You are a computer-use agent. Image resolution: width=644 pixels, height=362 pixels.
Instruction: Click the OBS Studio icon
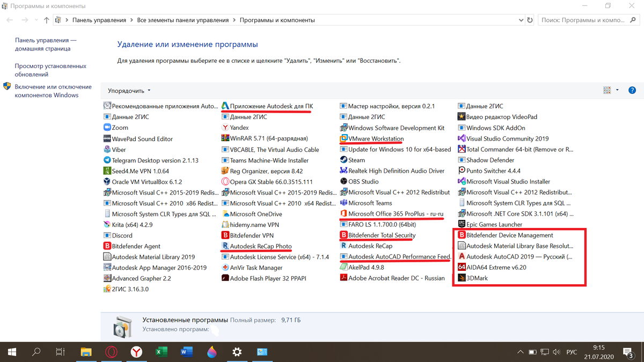pyautogui.click(x=344, y=181)
